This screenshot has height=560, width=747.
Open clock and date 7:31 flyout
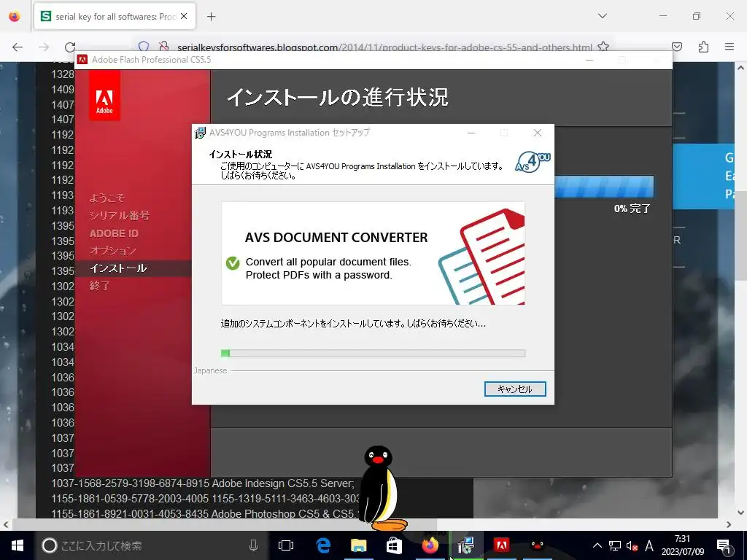683,545
